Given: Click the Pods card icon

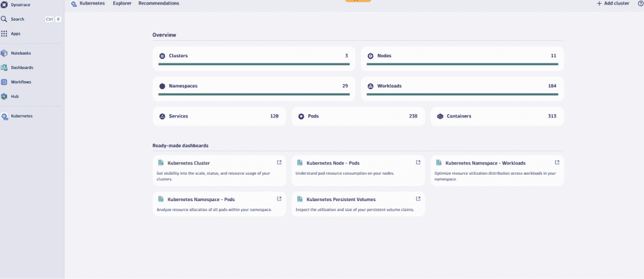Looking at the screenshot, I should pyautogui.click(x=301, y=116).
